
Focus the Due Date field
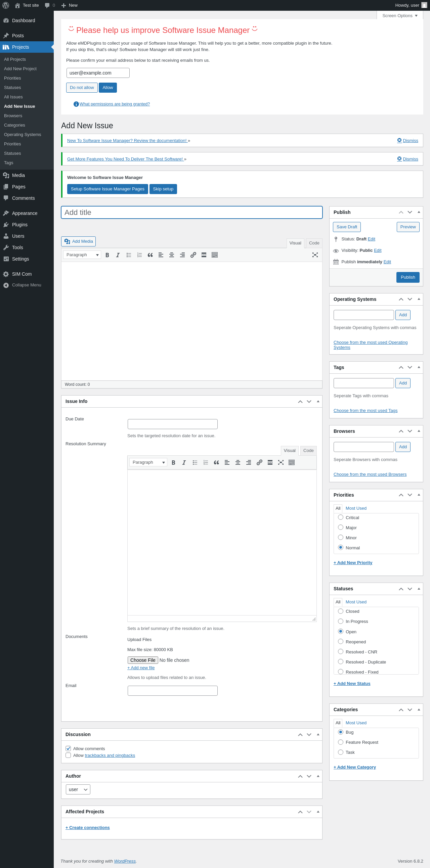(173, 424)
